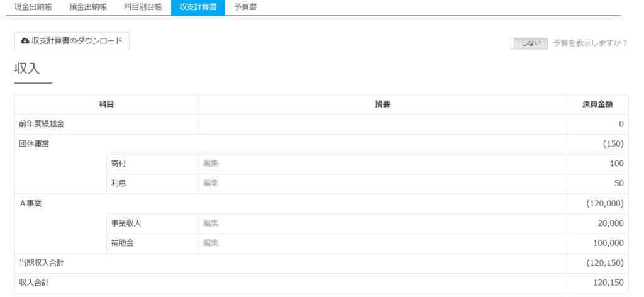This screenshot has width=644, height=297.
Task: Select the 収支計算書 tab
Action: point(198,8)
